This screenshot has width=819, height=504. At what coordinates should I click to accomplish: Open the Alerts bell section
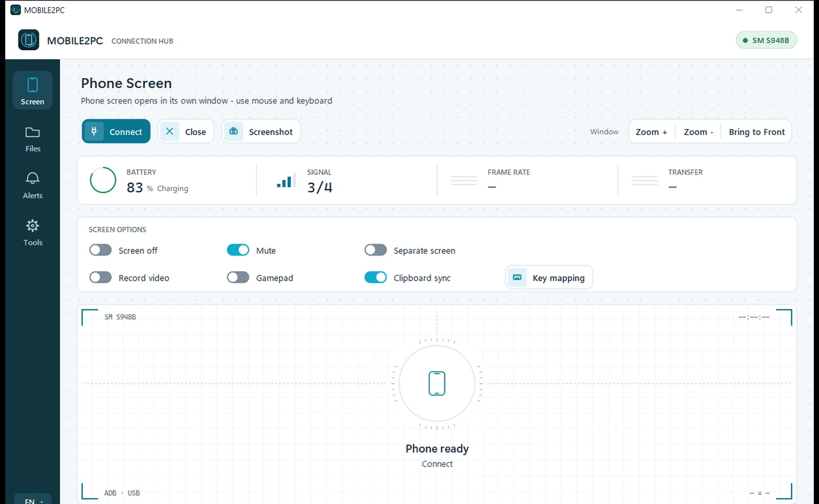pos(32,186)
